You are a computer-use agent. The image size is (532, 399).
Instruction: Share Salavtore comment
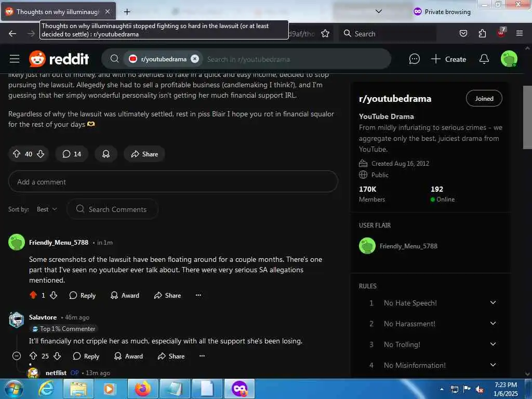(x=171, y=356)
